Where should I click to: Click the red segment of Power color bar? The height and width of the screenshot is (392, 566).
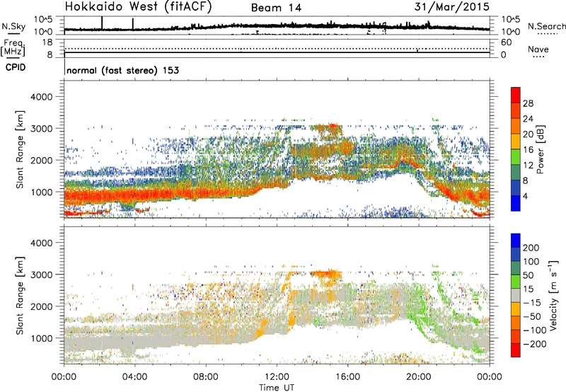pyautogui.click(x=516, y=95)
